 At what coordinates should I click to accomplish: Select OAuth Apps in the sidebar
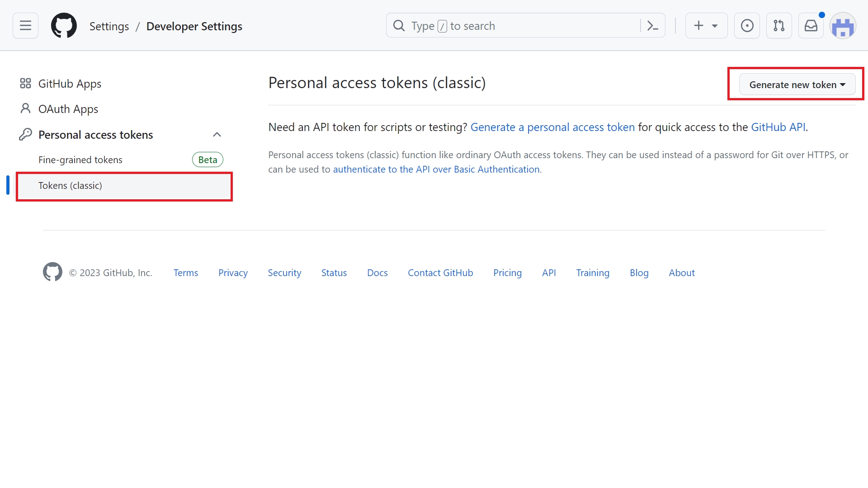click(68, 109)
